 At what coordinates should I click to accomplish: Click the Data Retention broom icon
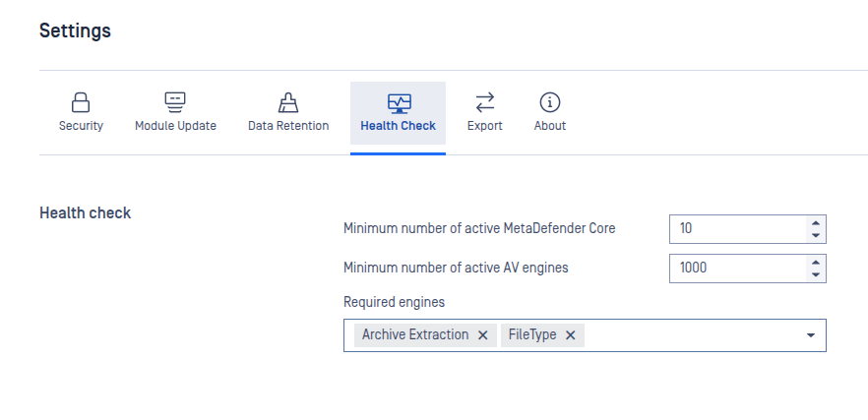click(x=288, y=102)
